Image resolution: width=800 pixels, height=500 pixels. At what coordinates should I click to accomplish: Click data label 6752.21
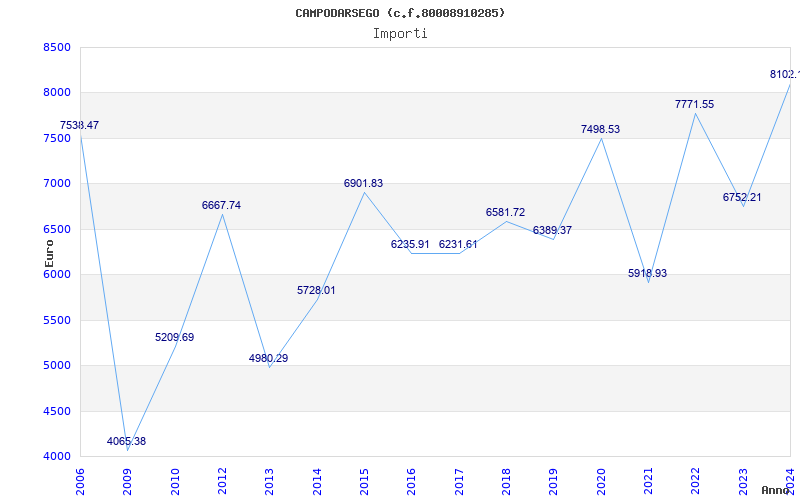742,197
